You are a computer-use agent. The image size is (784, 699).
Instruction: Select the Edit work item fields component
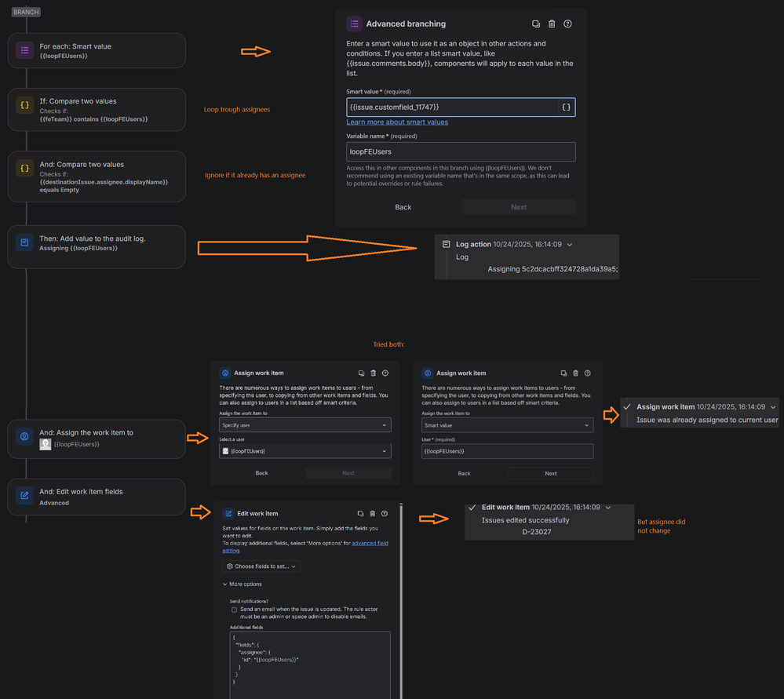(x=97, y=497)
